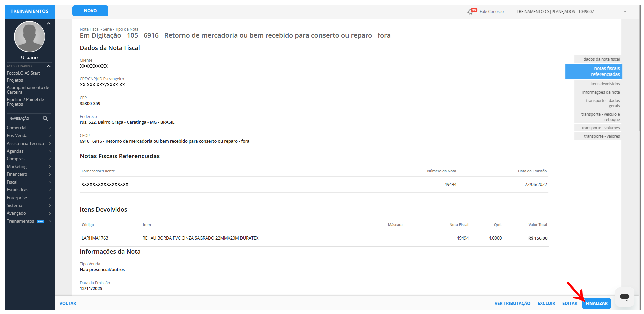644x314 pixels.
Task: Expand the Marketing menu
Action: 29,166
